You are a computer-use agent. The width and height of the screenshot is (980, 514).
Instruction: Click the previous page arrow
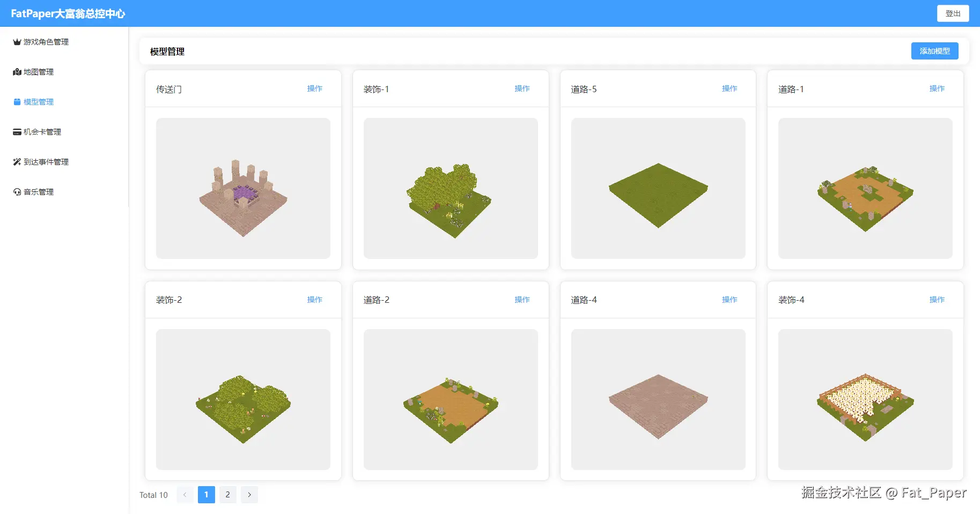[185, 495]
